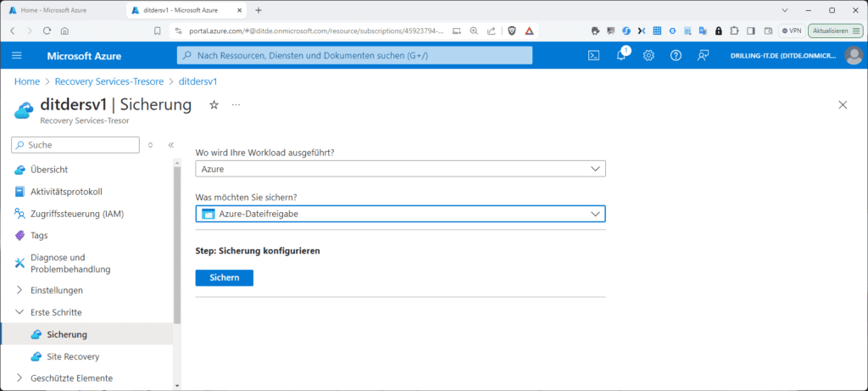Viewport: 868px width, 391px height.
Task: Click the bookmark icon in address bar
Action: (158, 31)
